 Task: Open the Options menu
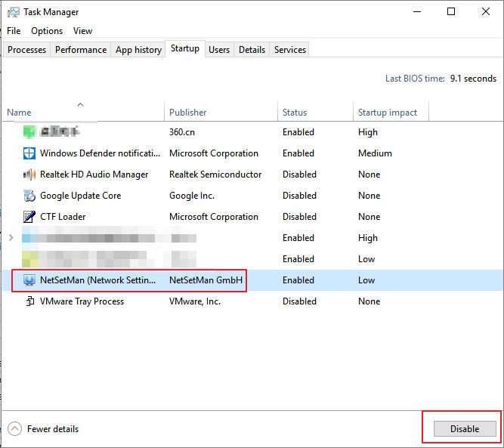pyautogui.click(x=47, y=31)
